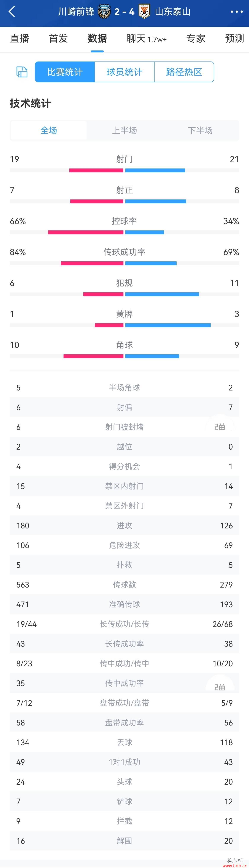Select the 球员统计 segment

124,72
